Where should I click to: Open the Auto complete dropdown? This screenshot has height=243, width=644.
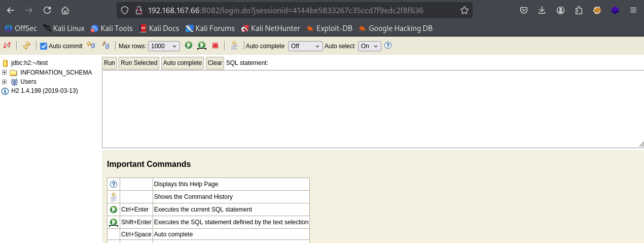point(305,46)
